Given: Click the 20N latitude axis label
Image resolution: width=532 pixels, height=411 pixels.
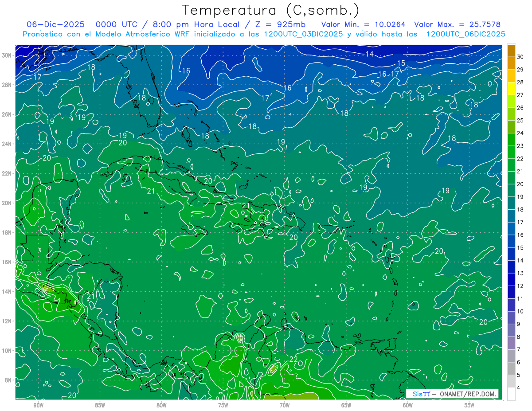Looking at the screenshot, I should (x=7, y=203).
